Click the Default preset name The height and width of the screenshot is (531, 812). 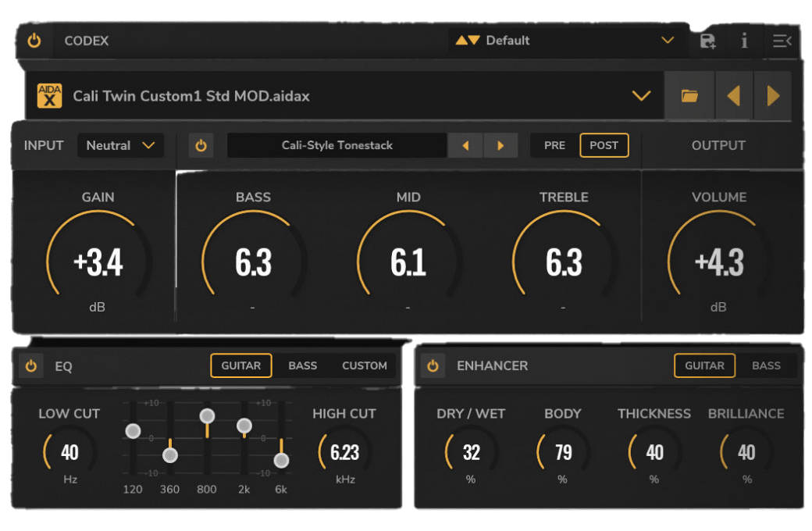pyautogui.click(x=507, y=41)
